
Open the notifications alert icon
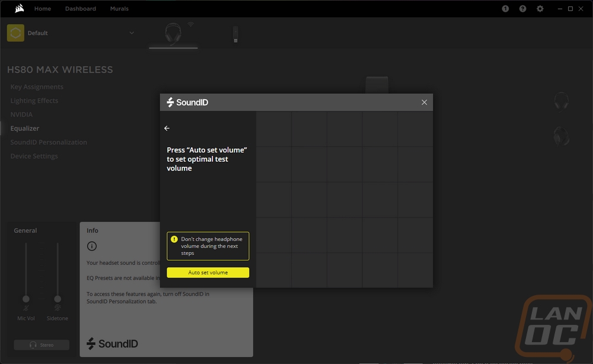click(x=505, y=9)
